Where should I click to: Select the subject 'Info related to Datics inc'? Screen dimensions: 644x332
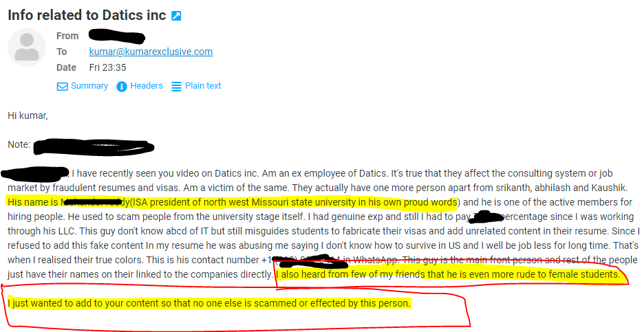(87, 15)
